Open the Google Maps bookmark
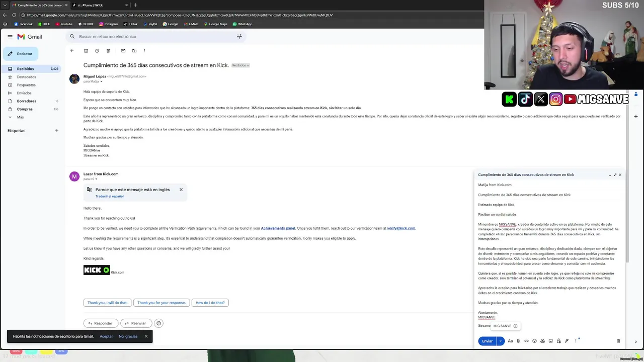The height and width of the screenshot is (362, 644). point(215,24)
